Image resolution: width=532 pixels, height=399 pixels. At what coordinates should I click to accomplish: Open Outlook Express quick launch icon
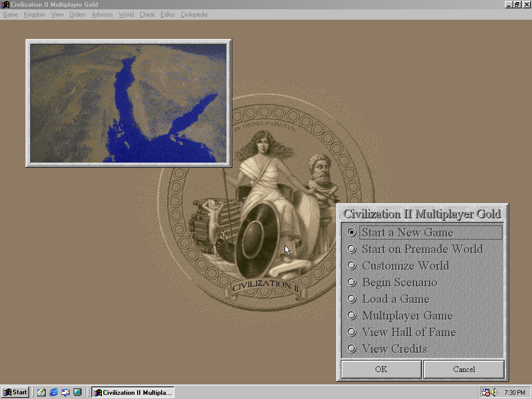[65, 393]
